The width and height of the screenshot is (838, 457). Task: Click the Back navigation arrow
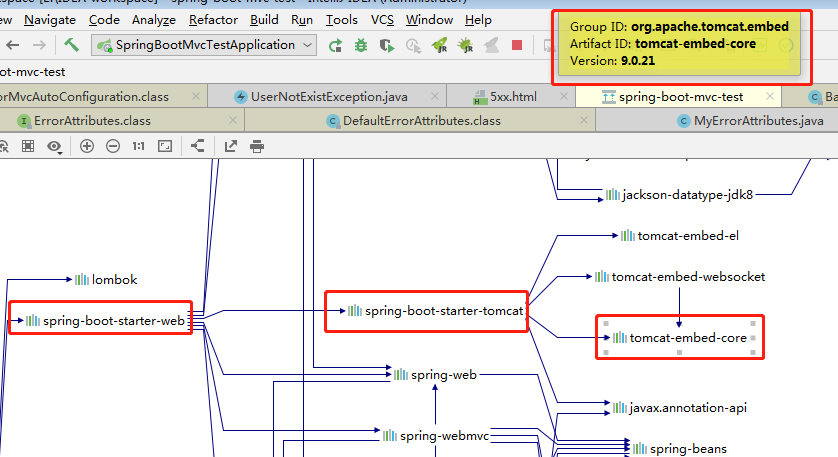(x=13, y=45)
